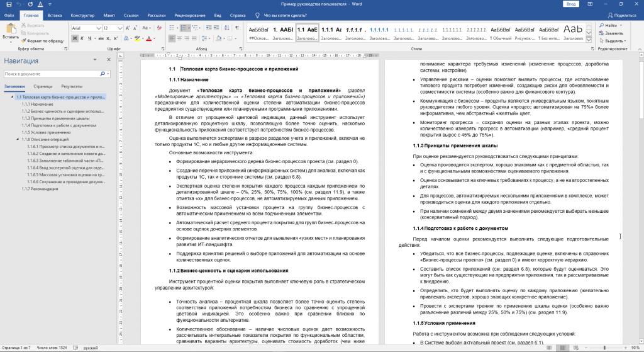The image size is (644, 352).
Task: Center-align the paragraph
Action: (x=179, y=38)
